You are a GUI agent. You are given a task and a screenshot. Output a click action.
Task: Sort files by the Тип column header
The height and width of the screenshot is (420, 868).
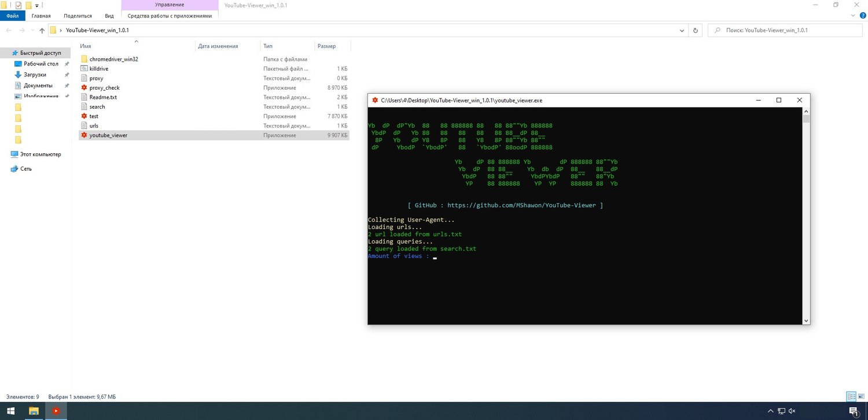pos(268,46)
